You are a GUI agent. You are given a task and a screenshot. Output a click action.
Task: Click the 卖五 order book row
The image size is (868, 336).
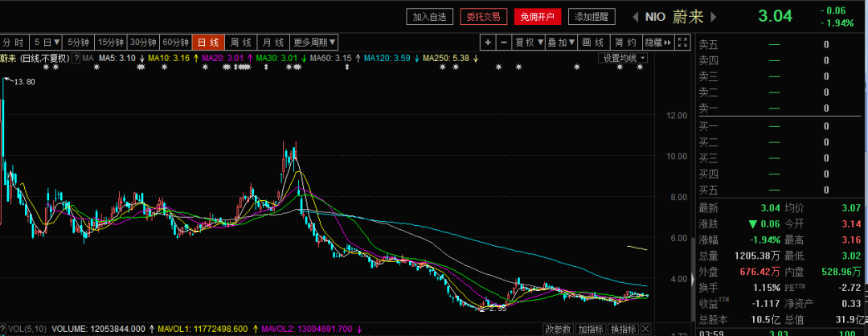(x=779, y=44)
